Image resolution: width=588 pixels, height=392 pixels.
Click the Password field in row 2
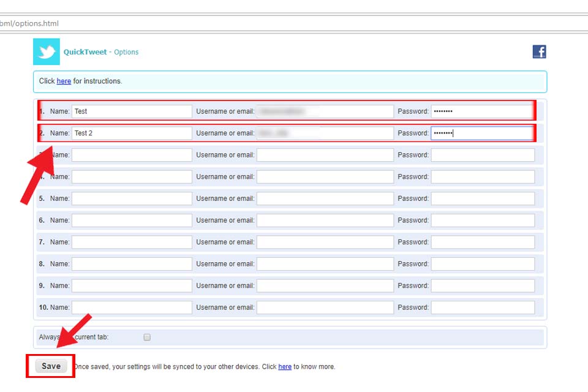pyautogui.click(x=482, y=133)
